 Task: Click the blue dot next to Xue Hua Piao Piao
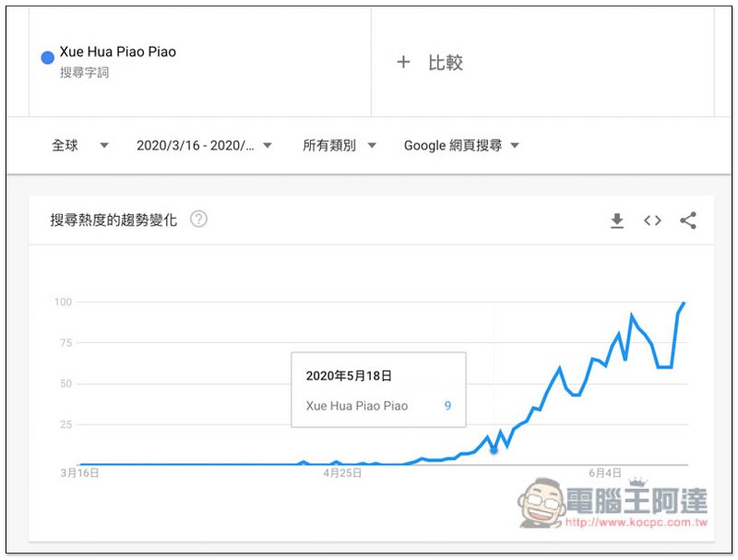coord(48,58)
